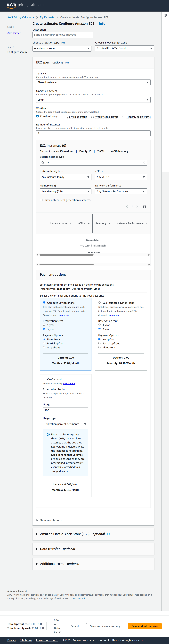The width and height of the screenshot is (169, 644).
Task: Open the Operating system dropdown
Action: [x=93, y=100]
